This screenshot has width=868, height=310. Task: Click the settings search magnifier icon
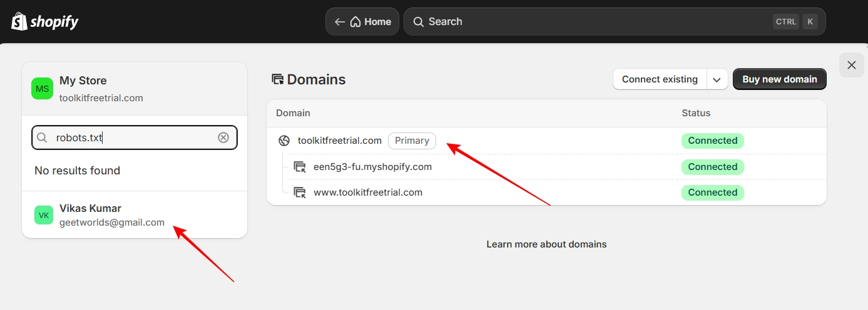point(42,137)
